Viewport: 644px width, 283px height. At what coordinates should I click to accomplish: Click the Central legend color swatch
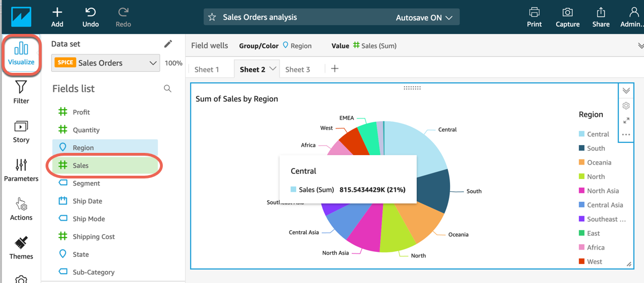pyautogui.click(x=581, y=134)
